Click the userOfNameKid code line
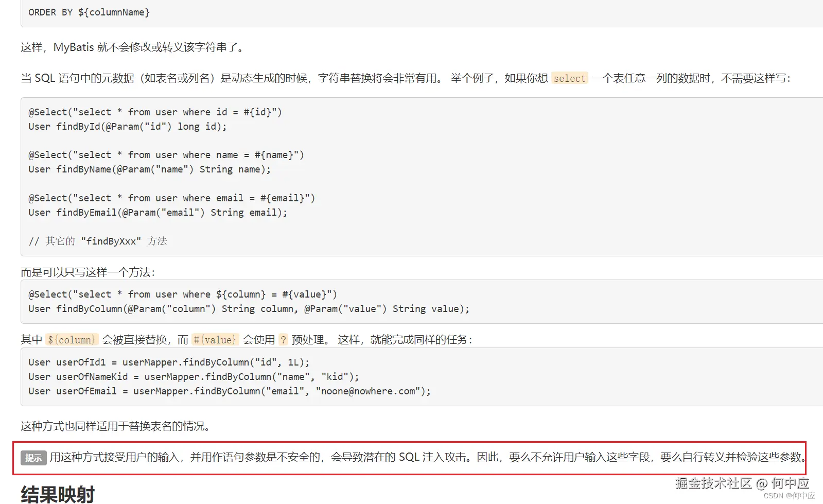The width and height of the screenshot is (823, 504). (194, 377)
